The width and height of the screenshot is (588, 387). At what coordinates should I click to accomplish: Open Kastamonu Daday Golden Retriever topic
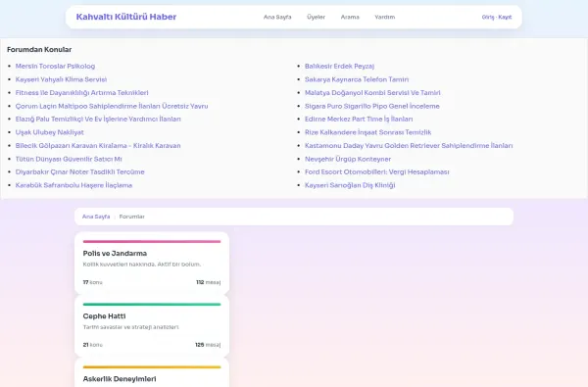coord(409,146)
